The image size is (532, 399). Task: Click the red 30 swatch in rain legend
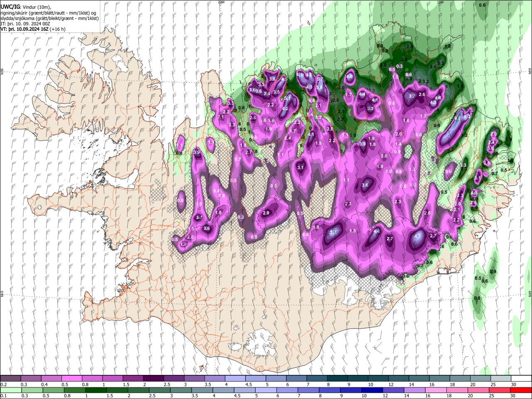tap(521, 390)
